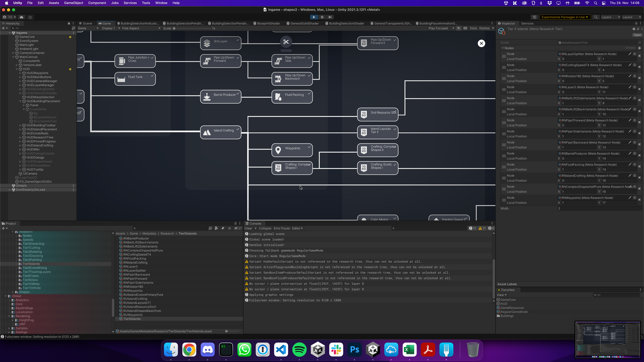Viewport: 644px width, 362px height.
Task: Clear the Console messages
Action: [x=249, y=228]
